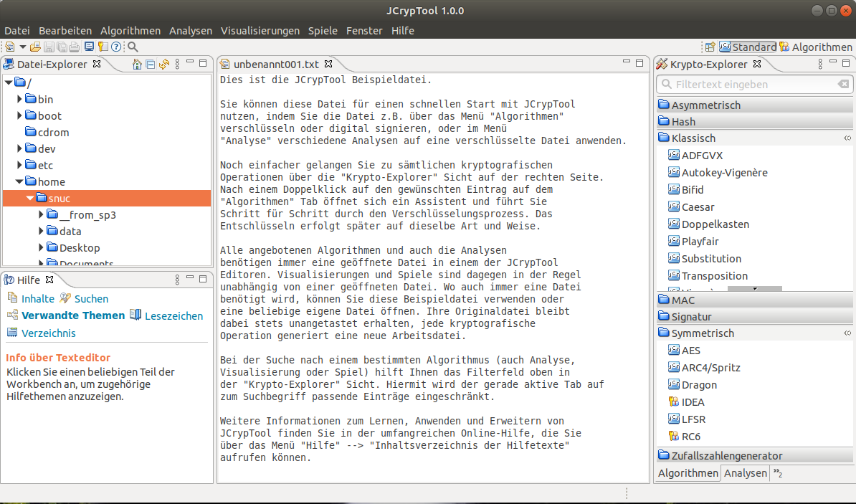Image resolution: width=856 pixels, height=504 pixels.
Task: Expand the bin folder arrow
Action: click(19, 99)
